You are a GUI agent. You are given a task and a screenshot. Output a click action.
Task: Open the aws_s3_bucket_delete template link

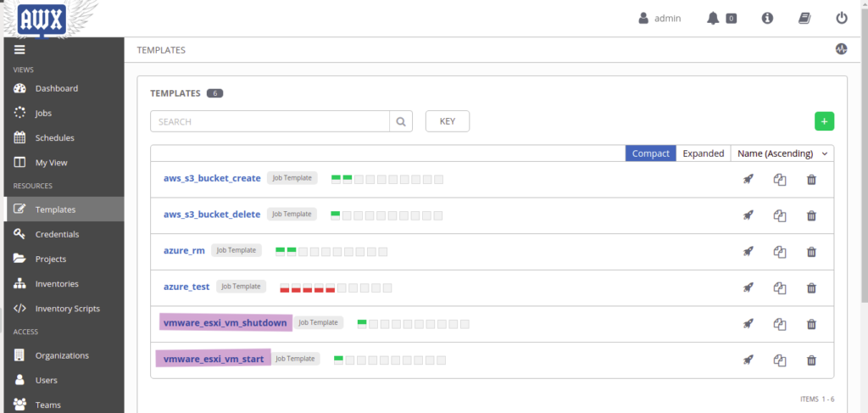pos(212,215)
